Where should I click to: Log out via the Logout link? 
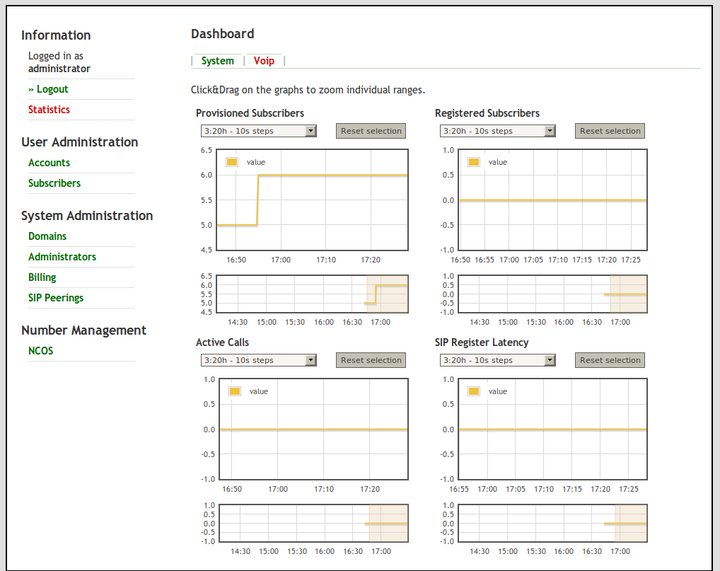52,89
